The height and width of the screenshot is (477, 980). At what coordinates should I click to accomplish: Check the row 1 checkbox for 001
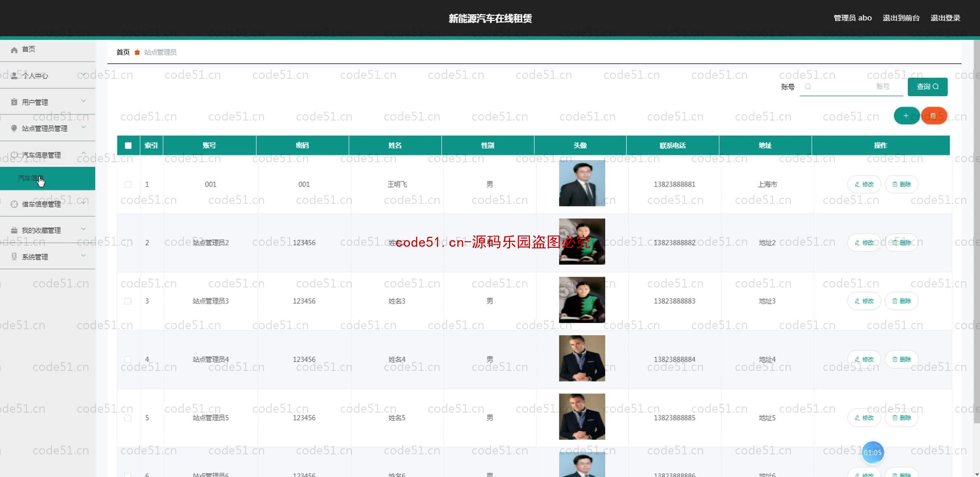pos(128,185)
